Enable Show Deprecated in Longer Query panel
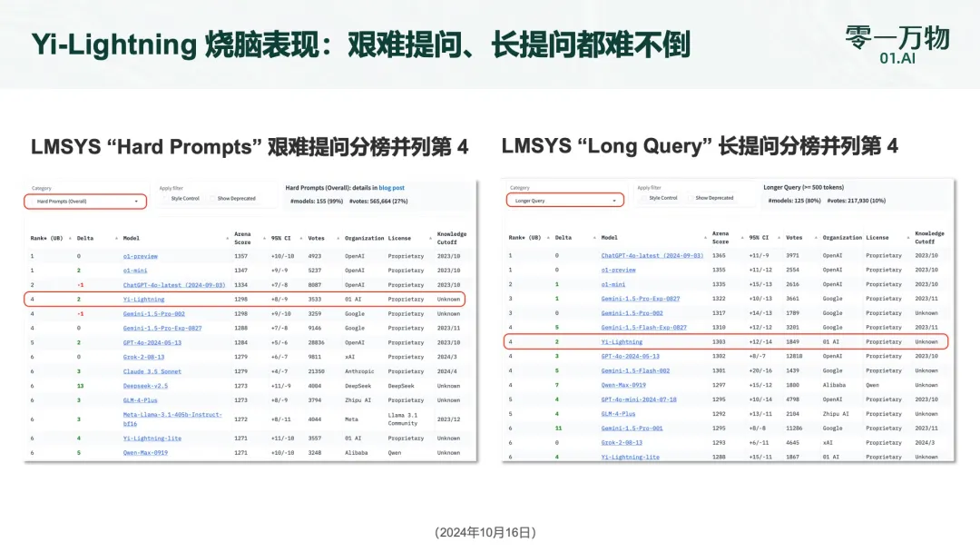 pyautogui.click(x=710, y=198)
